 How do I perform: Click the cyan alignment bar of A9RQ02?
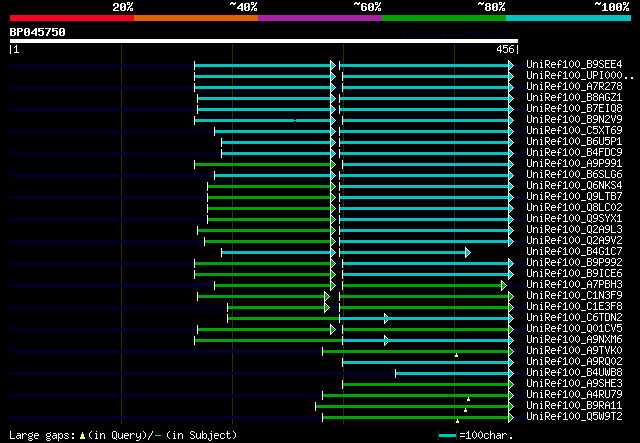point(426,363)
